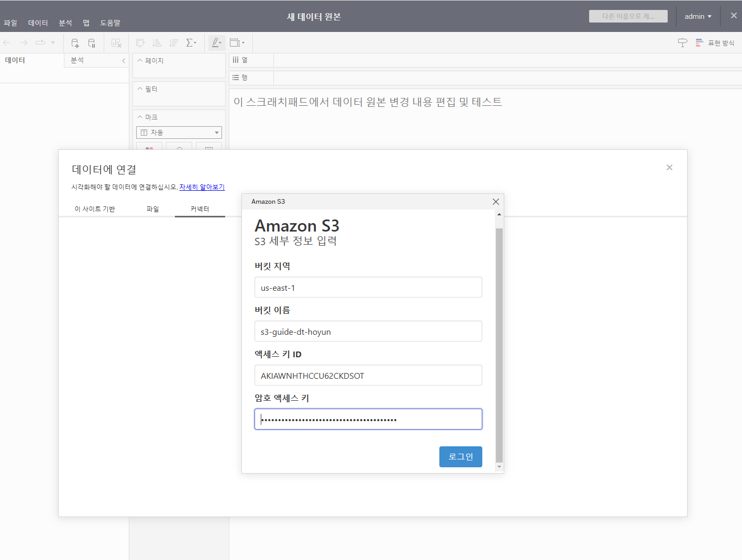Click the sheet title text
Viewport: 742px width, 560px height.
(x=368, y=102)
